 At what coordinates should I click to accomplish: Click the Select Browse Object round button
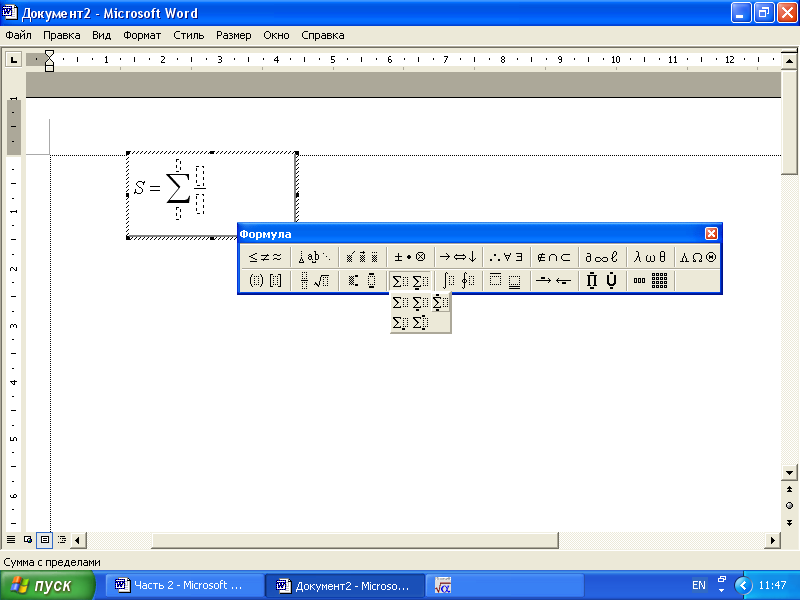789,506
